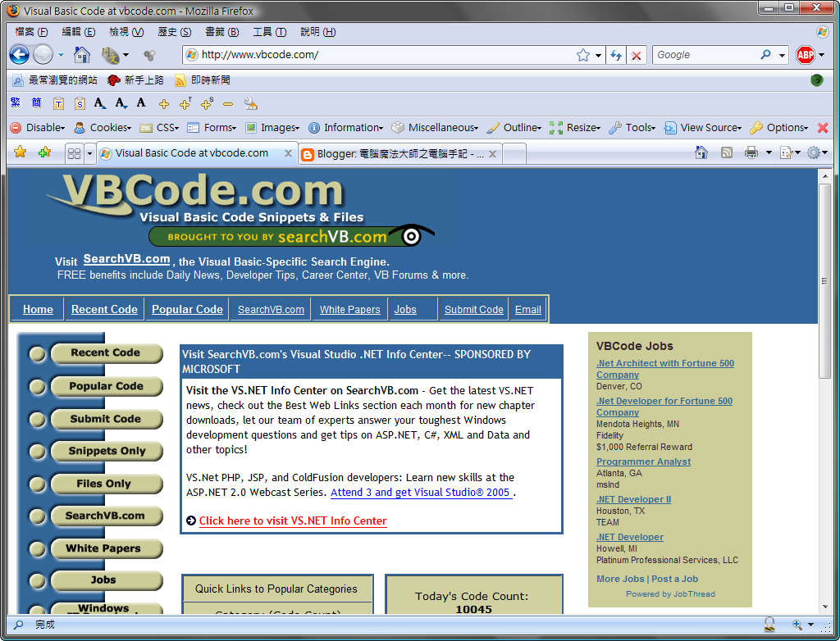Click the Google search magnifier icon
840x641 pixels.
[766, 55]
